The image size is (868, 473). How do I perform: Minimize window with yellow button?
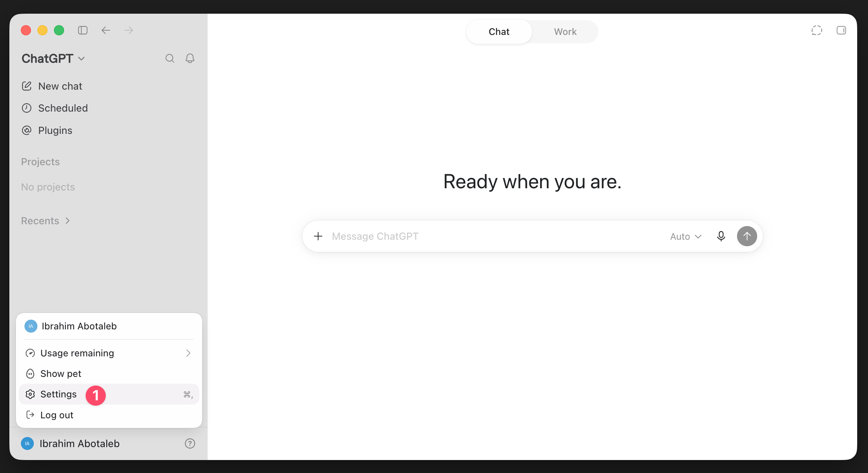pos(42,30)
